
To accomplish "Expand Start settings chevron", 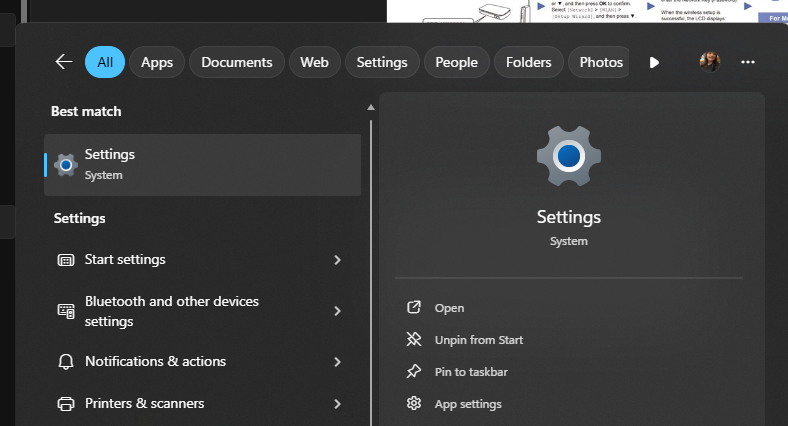I will point(337,260).
